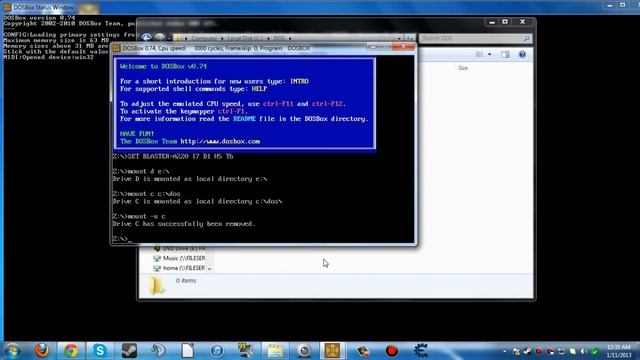Click the DOSBox command prompt line Z:\>

122,239
